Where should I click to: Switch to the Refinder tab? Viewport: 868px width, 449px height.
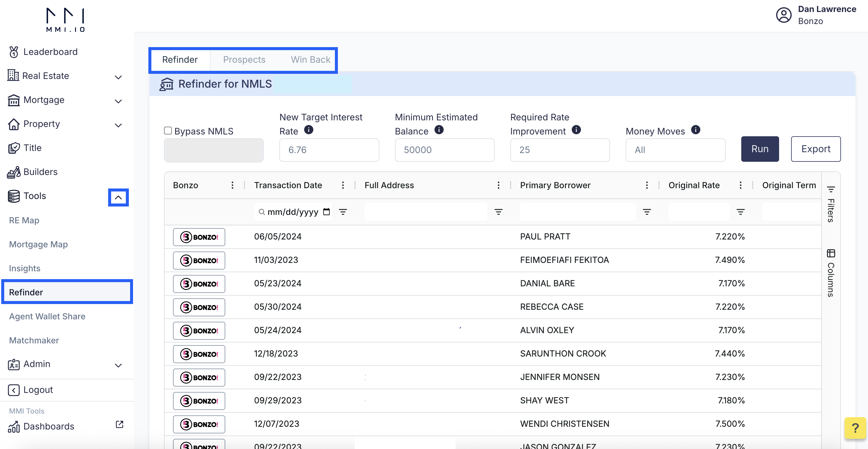180,60
